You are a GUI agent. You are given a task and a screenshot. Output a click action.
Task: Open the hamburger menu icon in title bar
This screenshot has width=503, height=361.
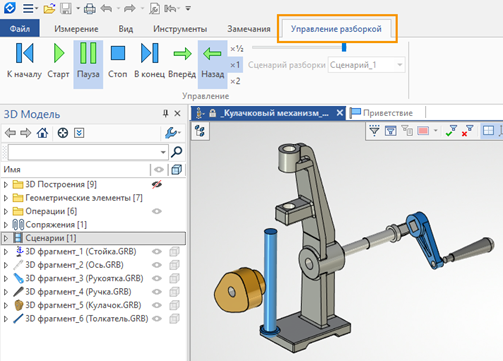point(28,8)
